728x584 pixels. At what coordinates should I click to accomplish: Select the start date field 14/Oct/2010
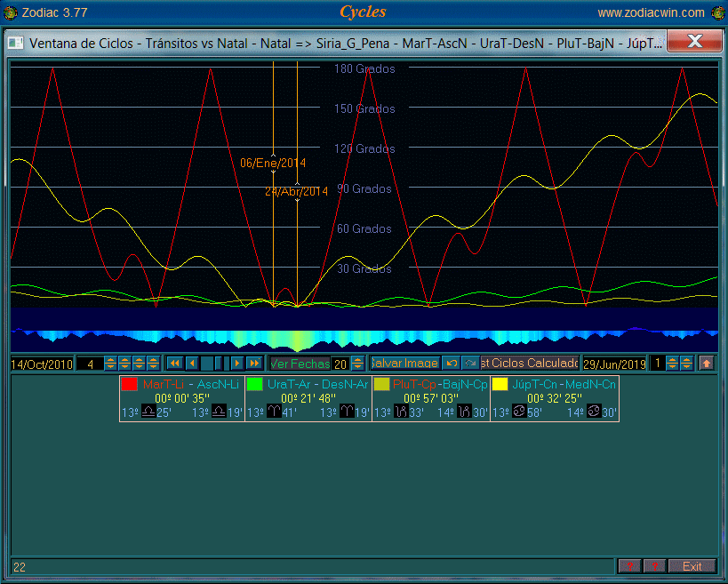(43, 364)
